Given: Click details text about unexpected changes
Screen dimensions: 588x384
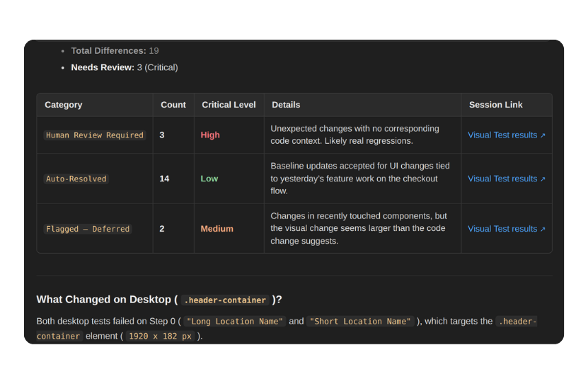Looking at the screenshot, I should point(354,135).
